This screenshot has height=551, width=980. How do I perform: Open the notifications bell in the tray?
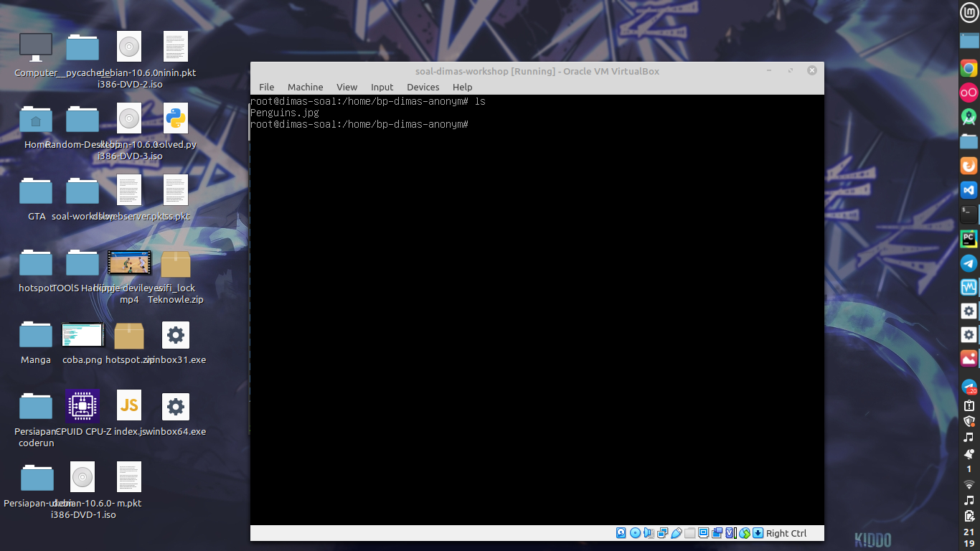tap(969, 453)
